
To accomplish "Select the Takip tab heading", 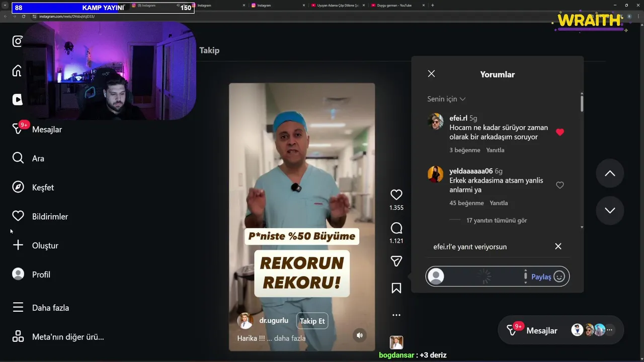I will click(209, 50).
